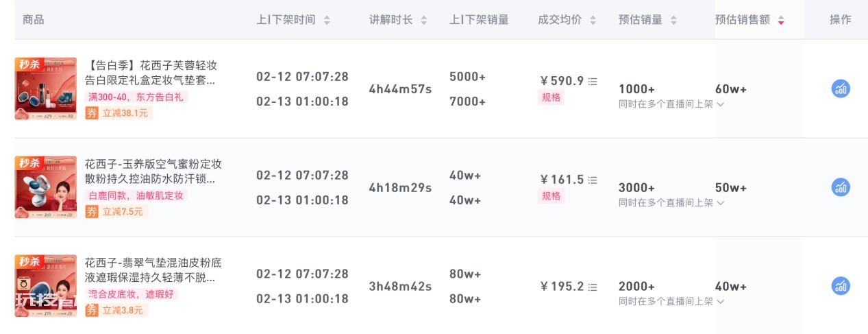Open the trend chart icon for the 翡翠气垫 row
The height and width of the screenshot is (334, 868).
(841, 286)
